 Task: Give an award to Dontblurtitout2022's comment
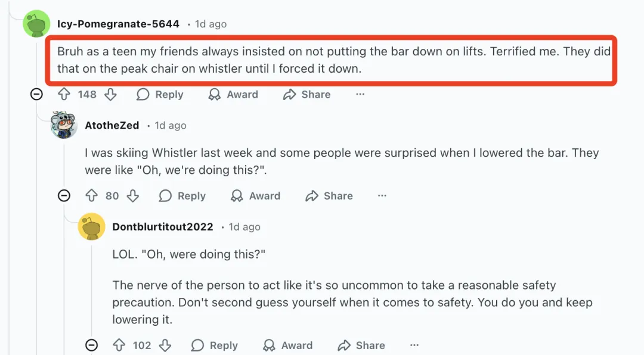click(x=288, y=345)
